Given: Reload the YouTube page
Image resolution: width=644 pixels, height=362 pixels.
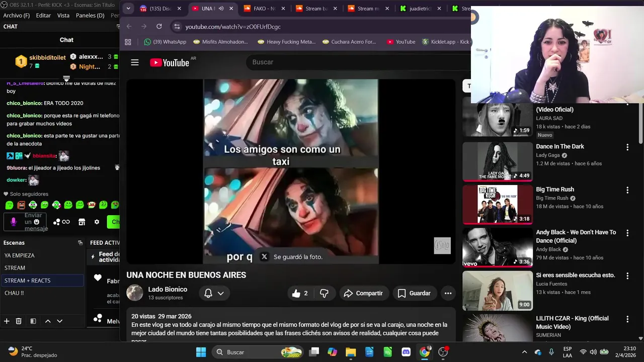Looking at the screenshot, I should point(159,26).
